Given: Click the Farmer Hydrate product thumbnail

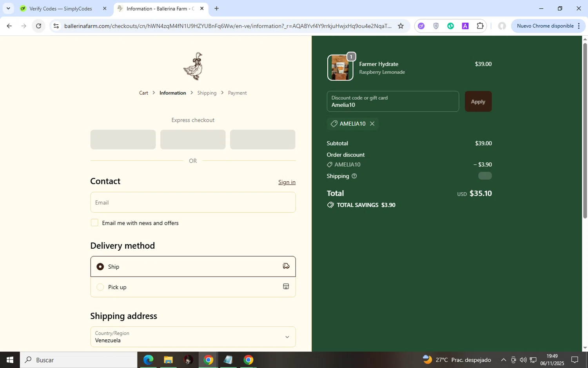Looking at the screenshot, I should pos(340,68).
